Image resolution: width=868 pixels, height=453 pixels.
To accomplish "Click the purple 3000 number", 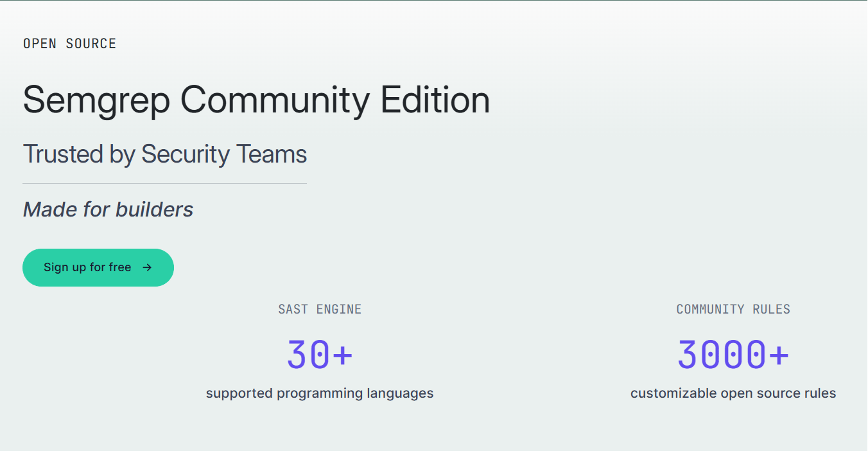I will (x=722, y=355).
